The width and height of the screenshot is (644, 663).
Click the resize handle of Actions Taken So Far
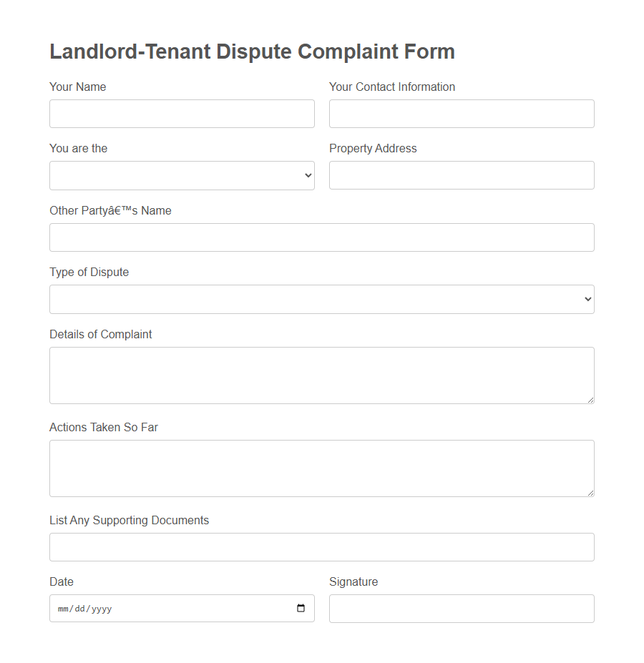tap(591, 493)
